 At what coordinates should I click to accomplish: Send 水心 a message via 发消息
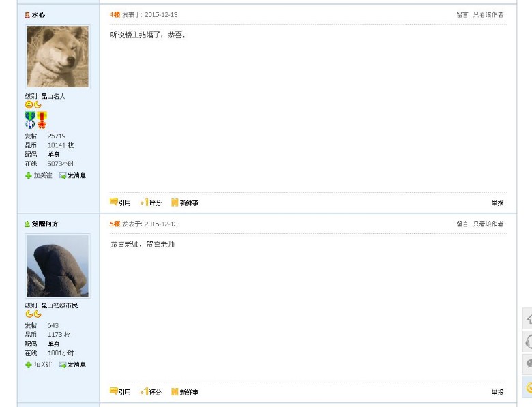click(x=72, y=175)
